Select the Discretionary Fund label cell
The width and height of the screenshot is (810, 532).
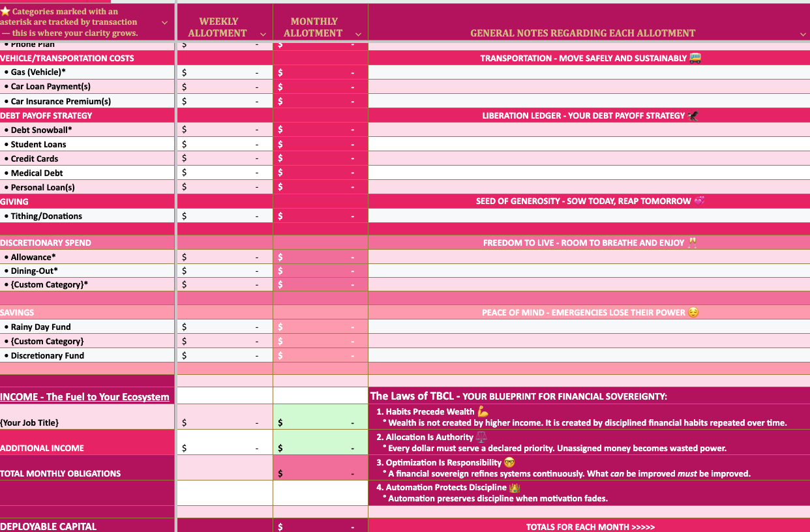pyautogui.click(x=87, y=355)
